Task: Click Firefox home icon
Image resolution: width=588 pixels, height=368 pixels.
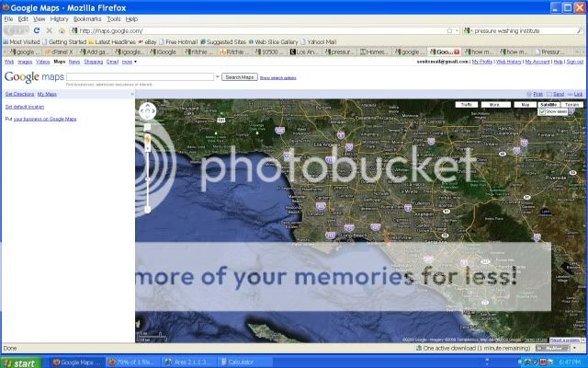Action: click(x=62, y=30)
